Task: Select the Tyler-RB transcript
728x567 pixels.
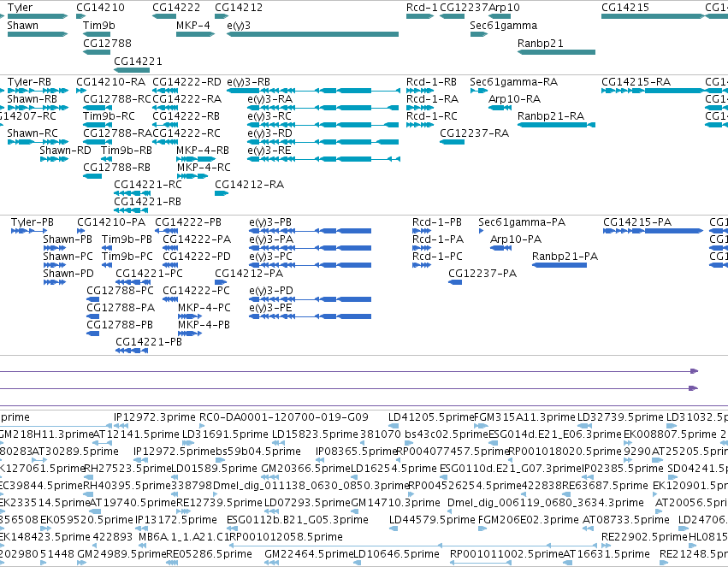Action: [38, 91]
